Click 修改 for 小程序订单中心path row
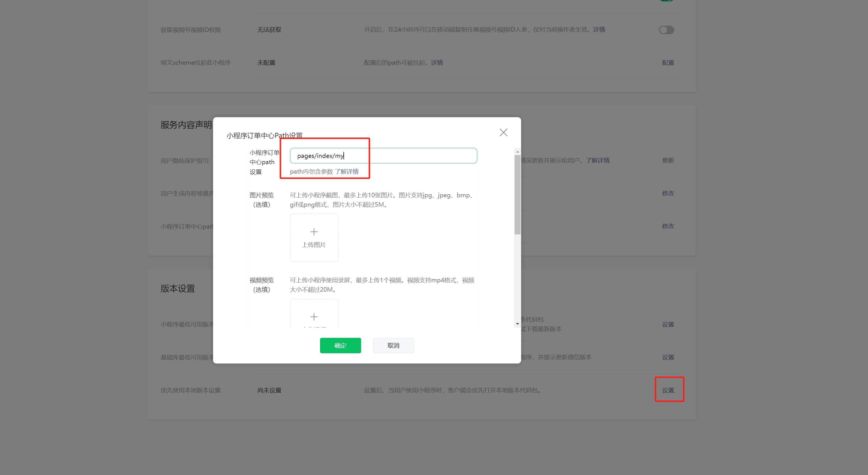868x475 pixels. (668, 226)
